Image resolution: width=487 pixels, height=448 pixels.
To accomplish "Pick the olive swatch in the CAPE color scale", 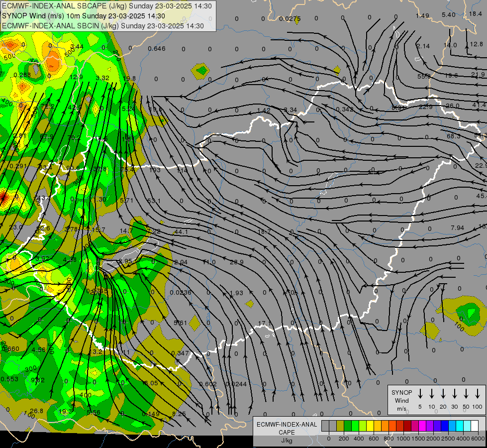I will coord(340,426).
